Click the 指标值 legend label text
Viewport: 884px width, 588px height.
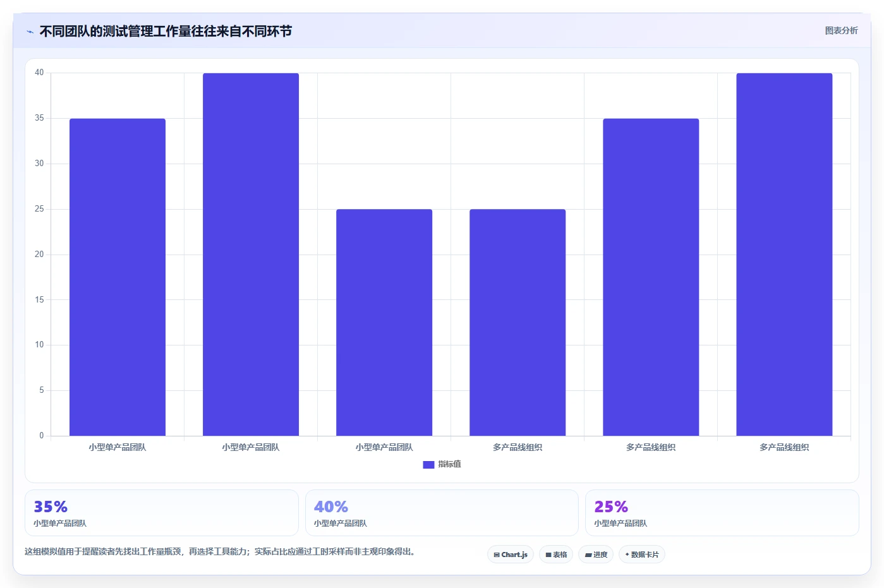(449, 464)
